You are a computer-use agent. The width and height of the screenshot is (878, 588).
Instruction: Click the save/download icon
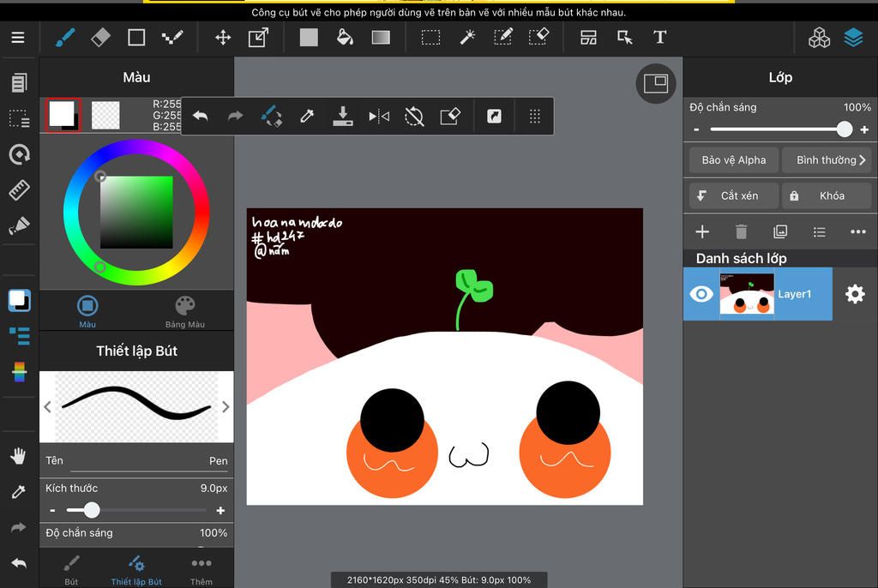(x=343, y=117)
